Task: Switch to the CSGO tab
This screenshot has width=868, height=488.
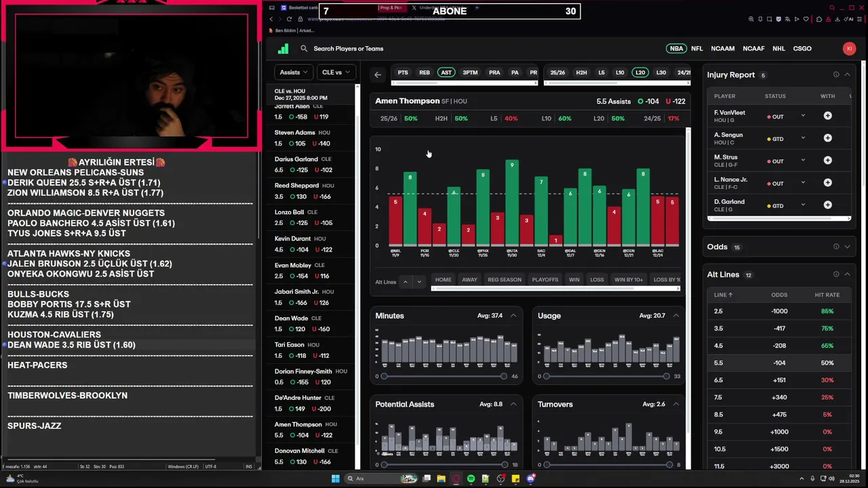Action: point(802,49)
